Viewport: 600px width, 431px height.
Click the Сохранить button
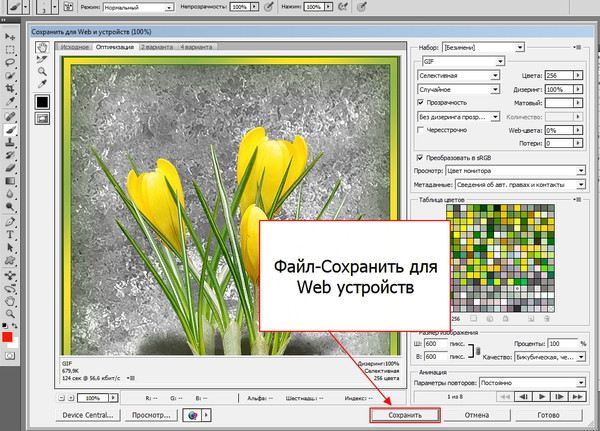tap(405, 415)
